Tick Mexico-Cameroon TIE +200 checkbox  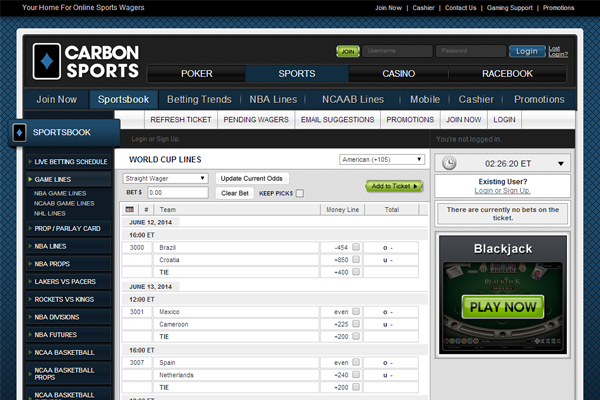tap(356, 336)
